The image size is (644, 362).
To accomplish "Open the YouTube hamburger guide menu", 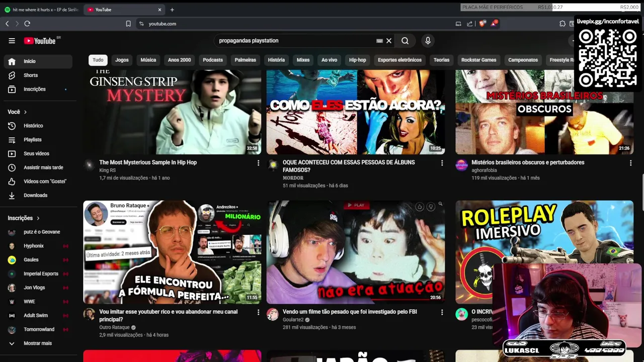I will pyautogui.click(x=12, y=41).
